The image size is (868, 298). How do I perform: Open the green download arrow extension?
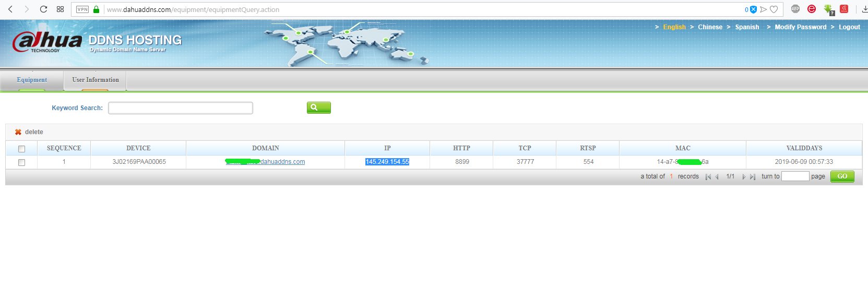click(829, 9)
